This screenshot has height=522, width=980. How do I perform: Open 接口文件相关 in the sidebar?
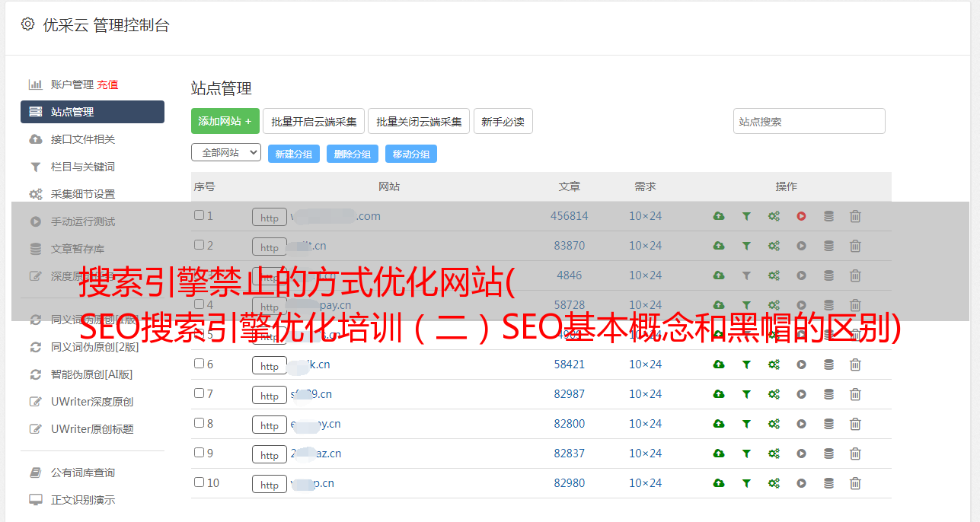coord(83,139)
